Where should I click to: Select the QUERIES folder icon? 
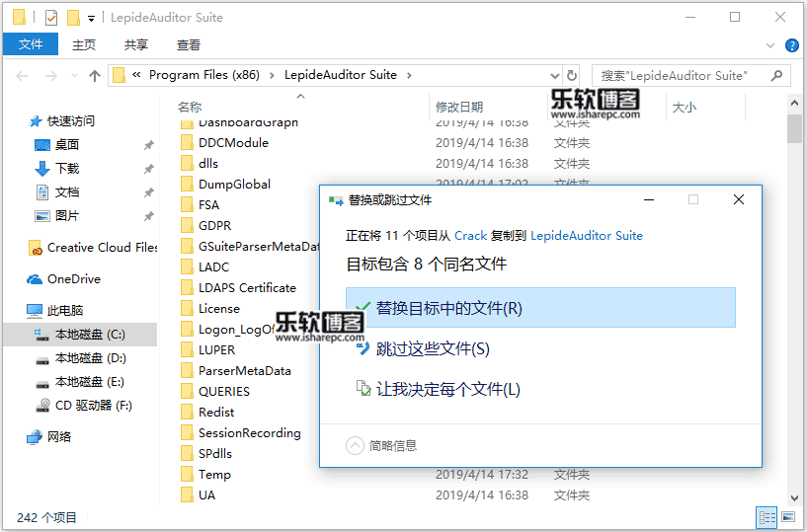(x=188, y=392)
